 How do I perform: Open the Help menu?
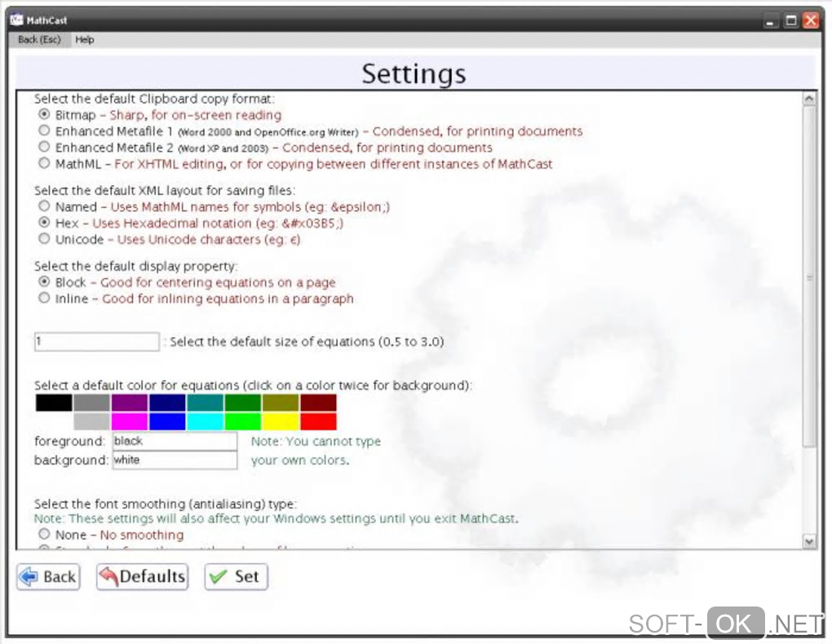click(x=84, y=40)
